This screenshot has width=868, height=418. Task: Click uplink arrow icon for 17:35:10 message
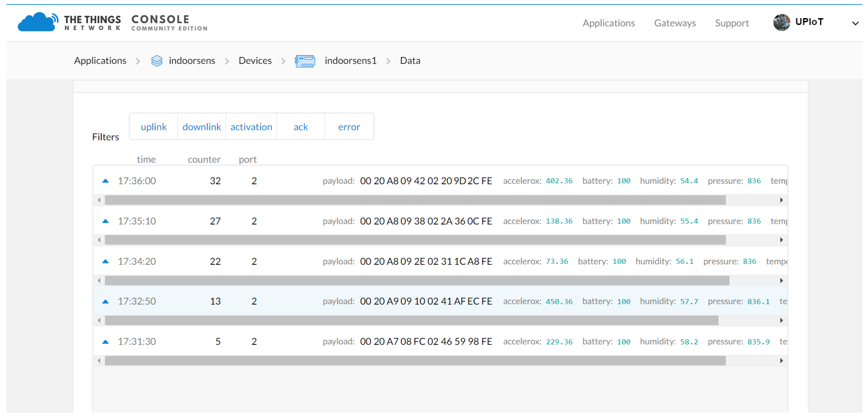tap(105, 221)
